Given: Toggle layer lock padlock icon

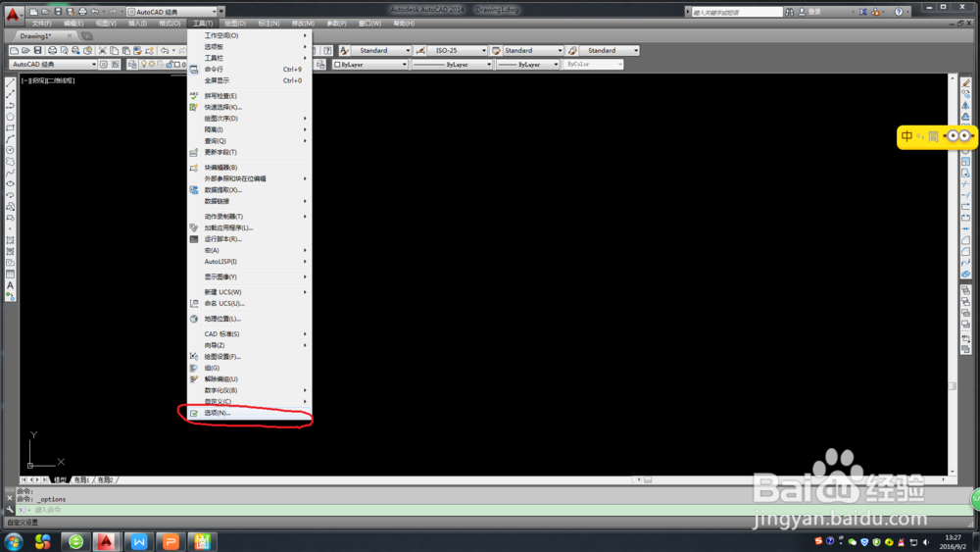Looking at the screenshot, I should tap(170, 65).
